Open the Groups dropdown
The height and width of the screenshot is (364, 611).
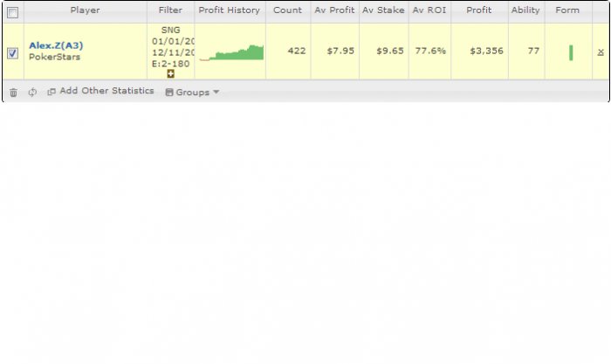pos(193,93)
